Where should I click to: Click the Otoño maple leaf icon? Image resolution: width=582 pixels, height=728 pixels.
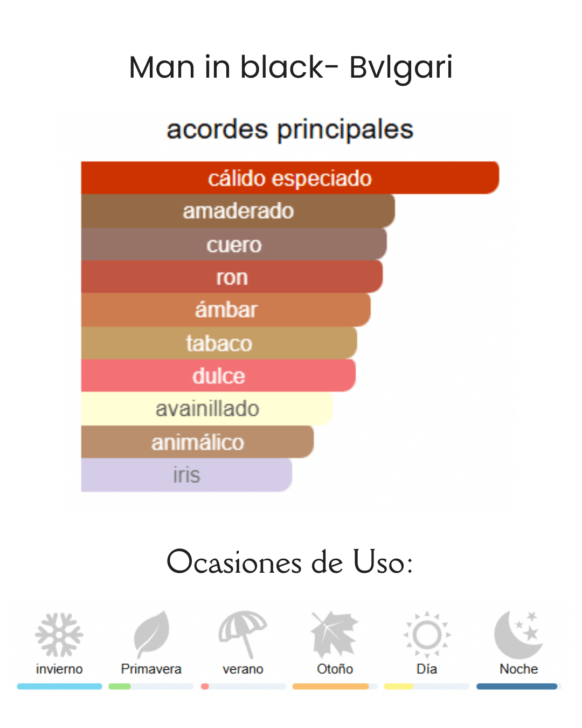(335, 634)
